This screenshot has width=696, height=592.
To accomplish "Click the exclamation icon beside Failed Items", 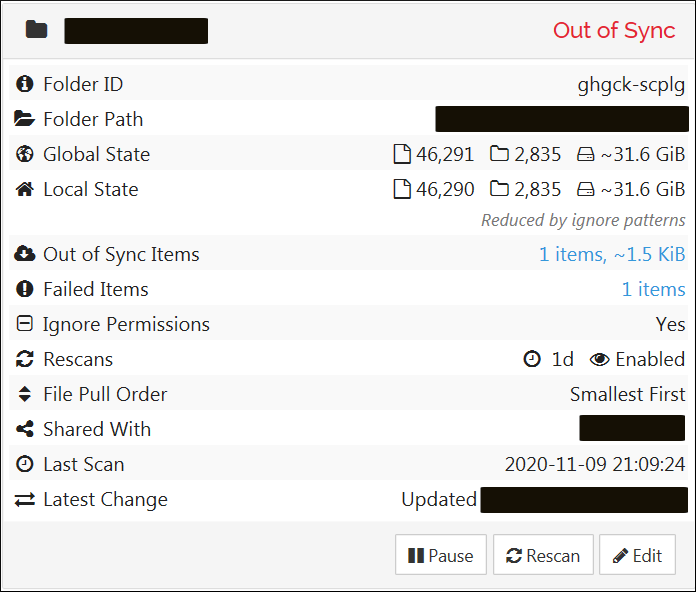I will coord(25,290).
